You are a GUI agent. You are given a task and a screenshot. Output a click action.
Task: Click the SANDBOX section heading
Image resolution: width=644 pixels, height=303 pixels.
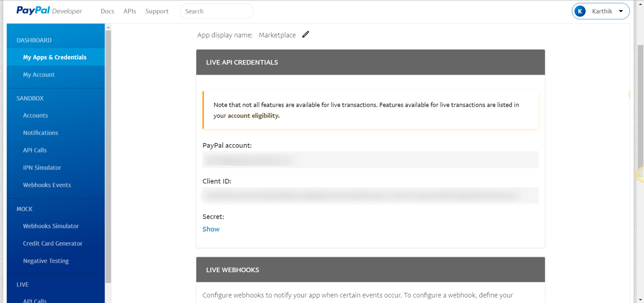(x=30, y=98)
